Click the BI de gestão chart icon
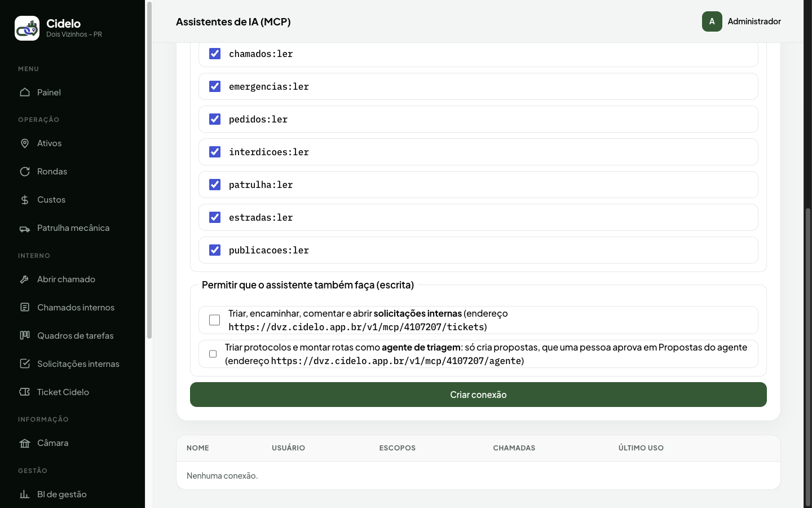Screen dimensions: 812x508 pyautogui.click(x=25, y=494)
